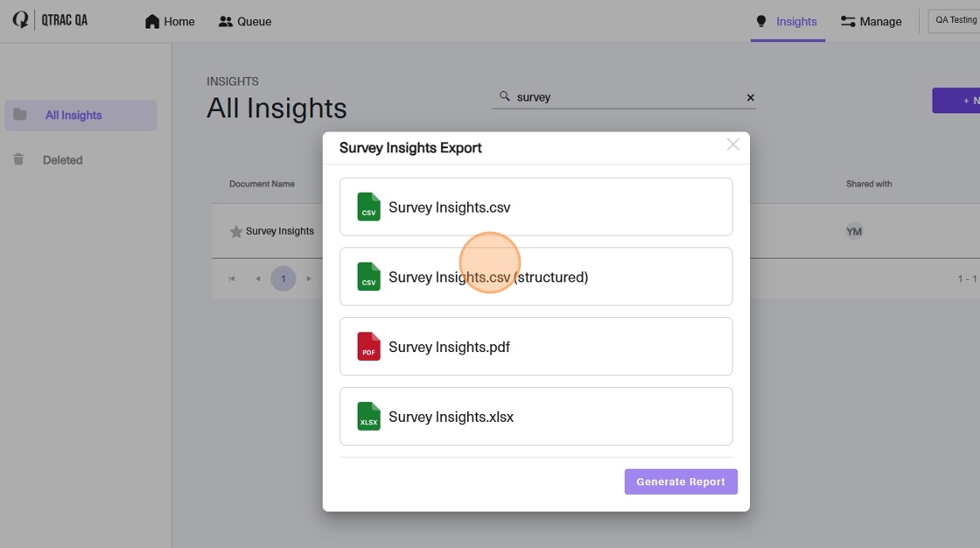Close the Survey Insights Export dialog

coord(733,144)
